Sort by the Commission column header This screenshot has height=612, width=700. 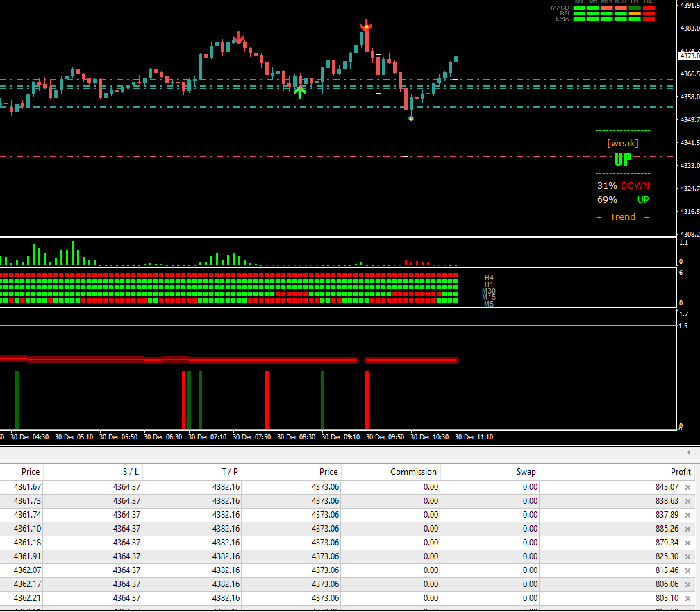[413, 472]
